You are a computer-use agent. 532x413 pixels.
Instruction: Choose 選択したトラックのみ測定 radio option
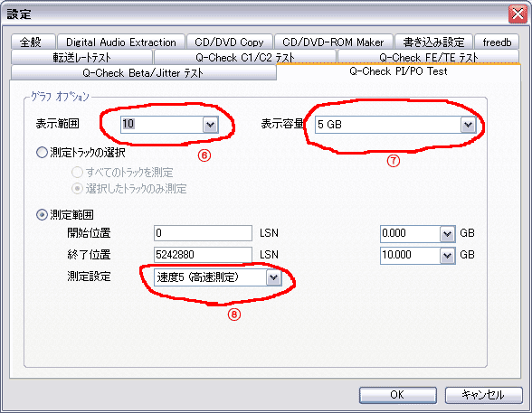point(77,188)
